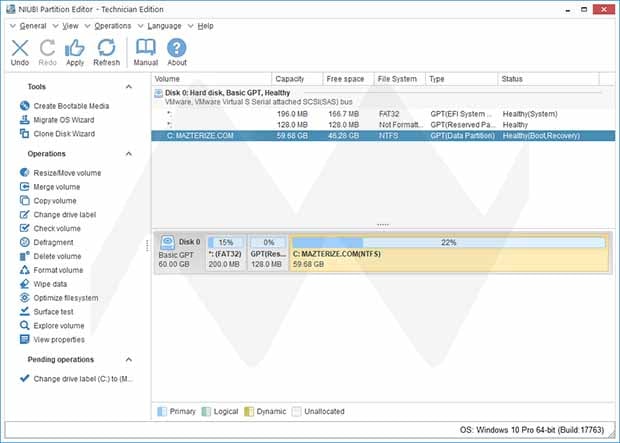
Task: Click the View properties icon
Action: pos(25,339)
